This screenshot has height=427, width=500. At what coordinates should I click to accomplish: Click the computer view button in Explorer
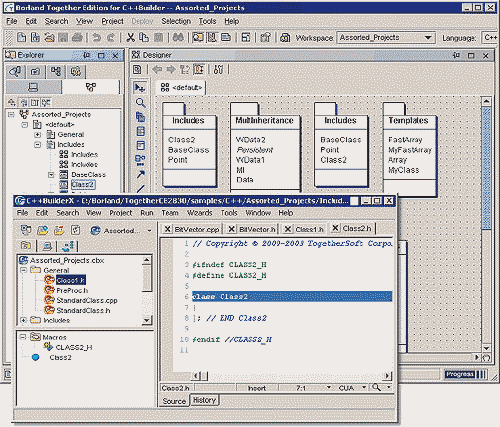(33, 87)
